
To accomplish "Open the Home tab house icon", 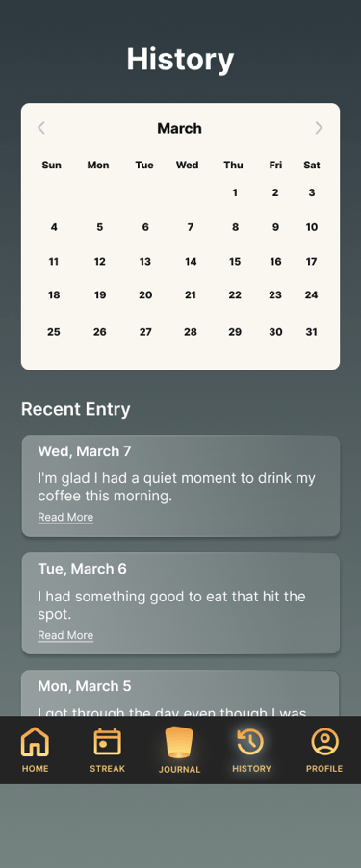I will 35,742.
